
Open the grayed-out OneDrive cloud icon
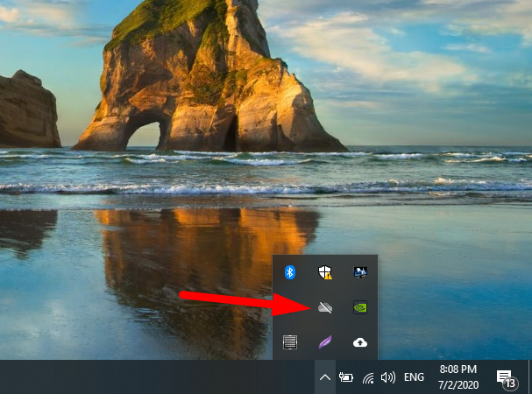click(x=325, y=307)
